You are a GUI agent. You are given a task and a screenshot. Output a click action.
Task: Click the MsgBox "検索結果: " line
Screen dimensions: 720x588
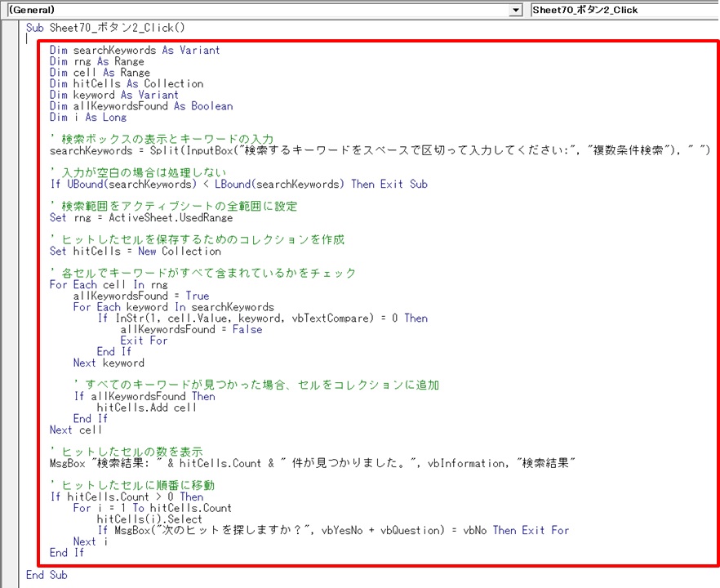coord(312,463)
